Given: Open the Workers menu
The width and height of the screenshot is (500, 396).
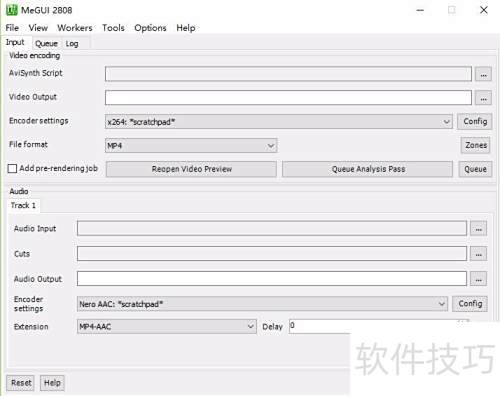Looking at the screenshot, I should (x=75, y=28).
